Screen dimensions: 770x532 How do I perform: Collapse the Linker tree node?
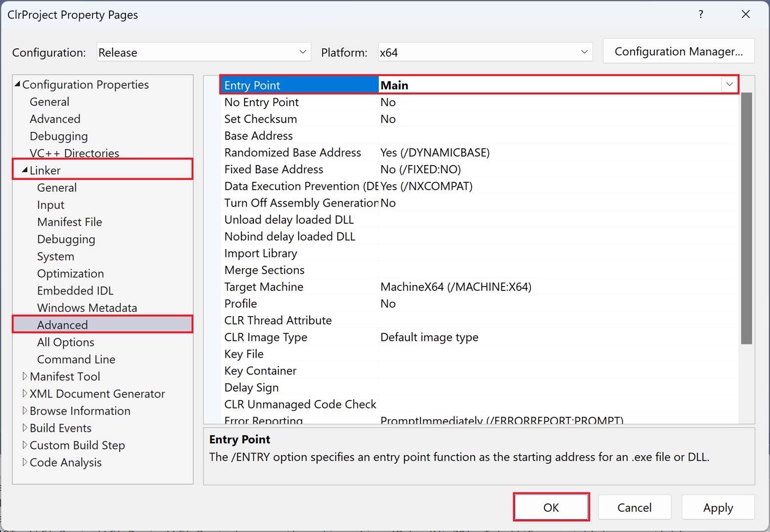pos(25,170)
